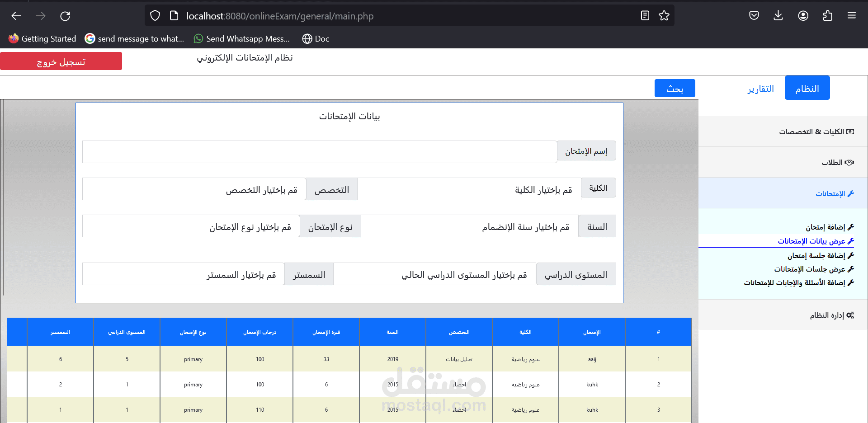Open the التخصص specialization dropdown
The width and height of the screenshot is (868, 423).
coord(194,189)
